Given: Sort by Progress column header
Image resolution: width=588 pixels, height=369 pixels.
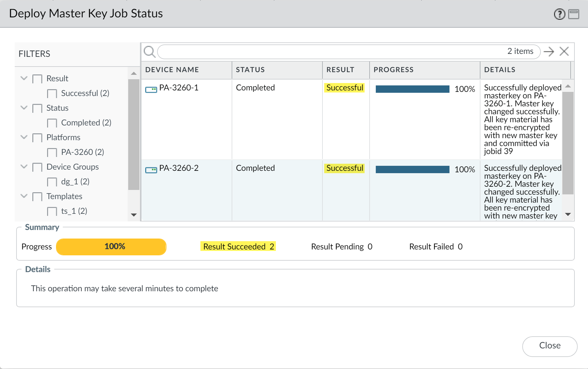Looking at the screenshot, I should pos(393,70).
